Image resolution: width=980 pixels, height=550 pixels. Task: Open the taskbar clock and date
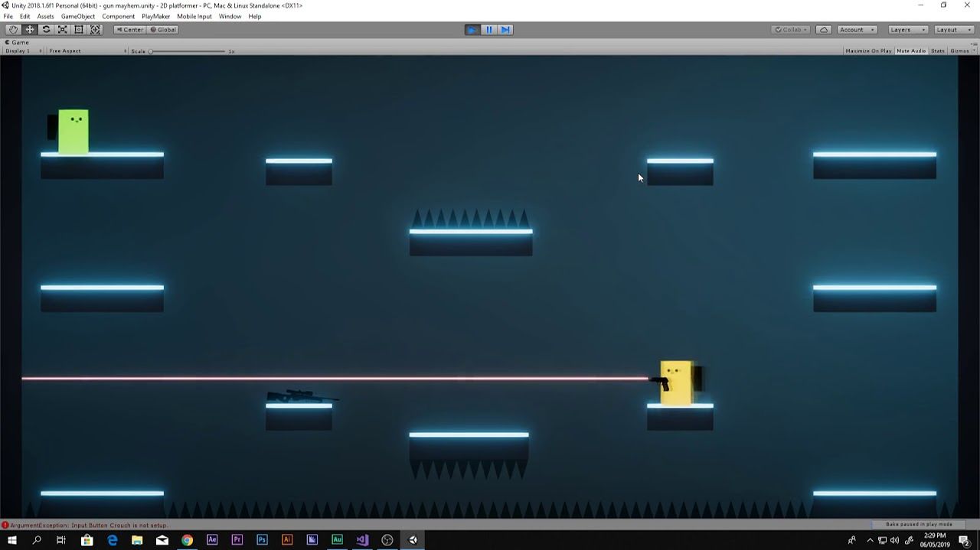tap(934, 540)
